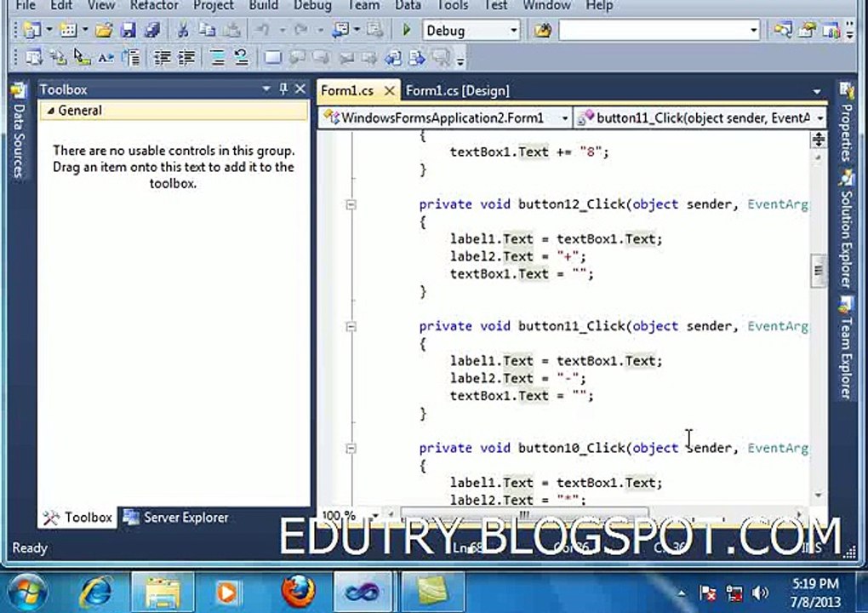
Task: Open Firefox from the taskbar
Action: pyautogui.click(x=298, y=592)
